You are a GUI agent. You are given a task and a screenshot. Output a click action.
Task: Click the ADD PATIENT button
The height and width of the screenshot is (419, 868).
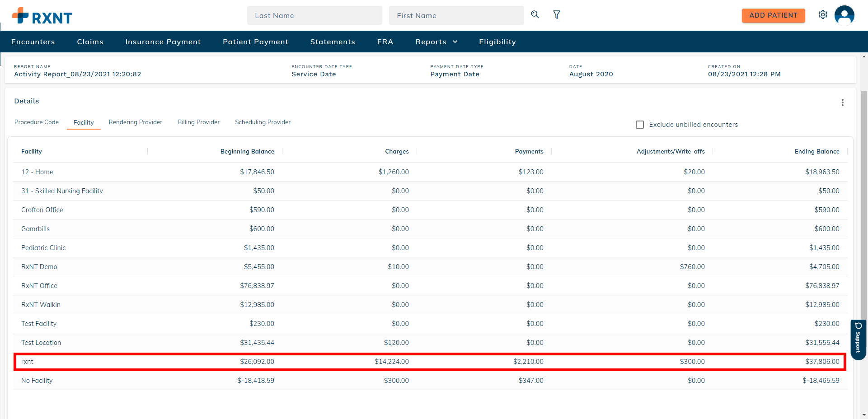pos(773,15)
